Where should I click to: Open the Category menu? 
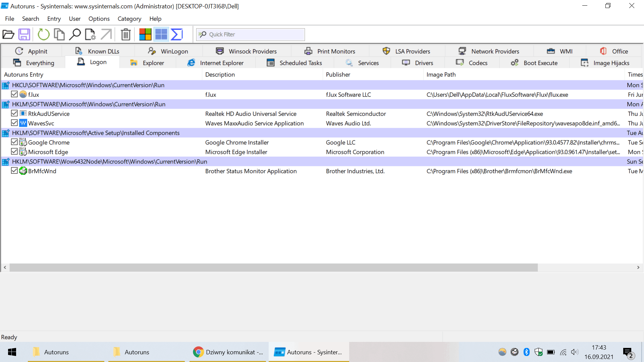129,19
